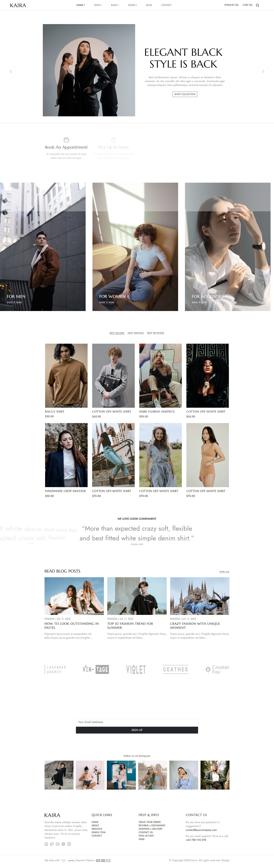The width and height of the screenshot is (274, 868).
Task: Go to previous hero slide arrow
Action: pyautogui.click(x=11, y=71)
